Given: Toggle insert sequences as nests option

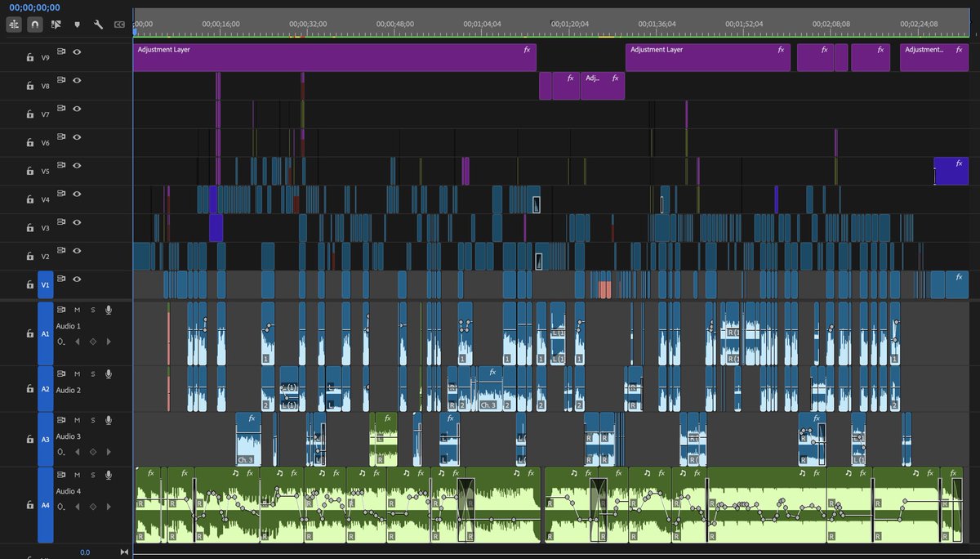Looking at the screenshot, I should [x=14, y=25].
